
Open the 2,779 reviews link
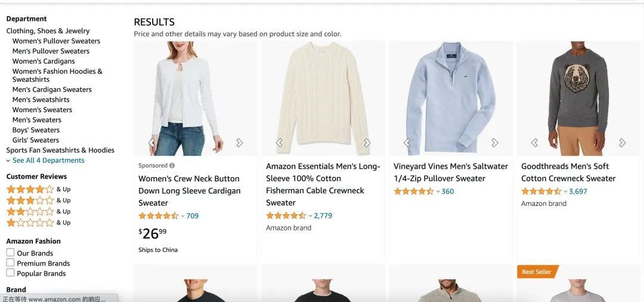pos(323,216)
